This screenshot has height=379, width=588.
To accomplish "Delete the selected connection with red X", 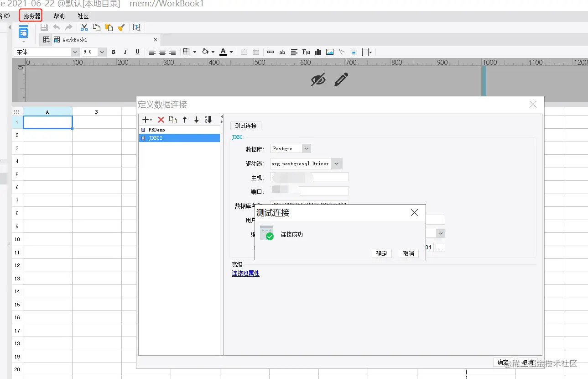I will 161,120.
